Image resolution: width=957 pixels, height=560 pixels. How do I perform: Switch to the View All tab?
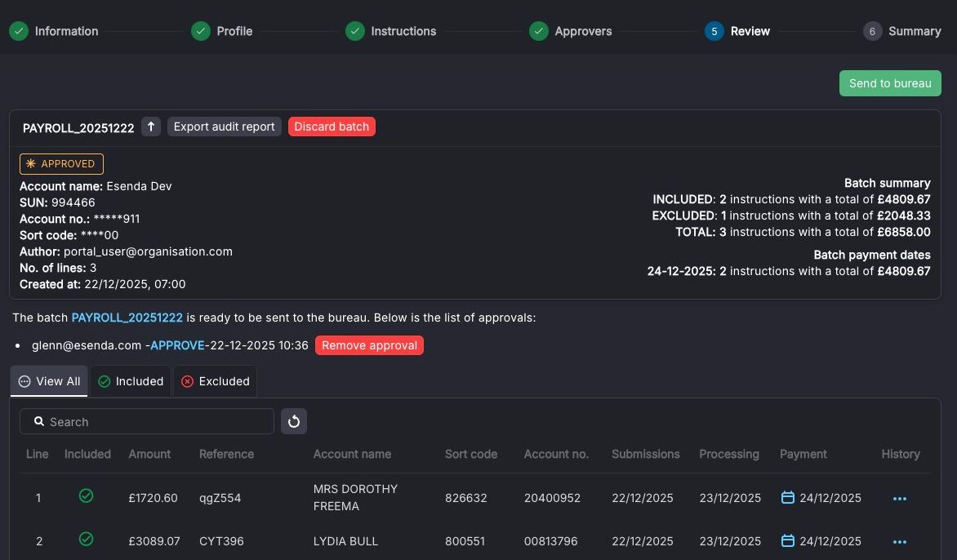pyautogui.click(x=49, y=381)
